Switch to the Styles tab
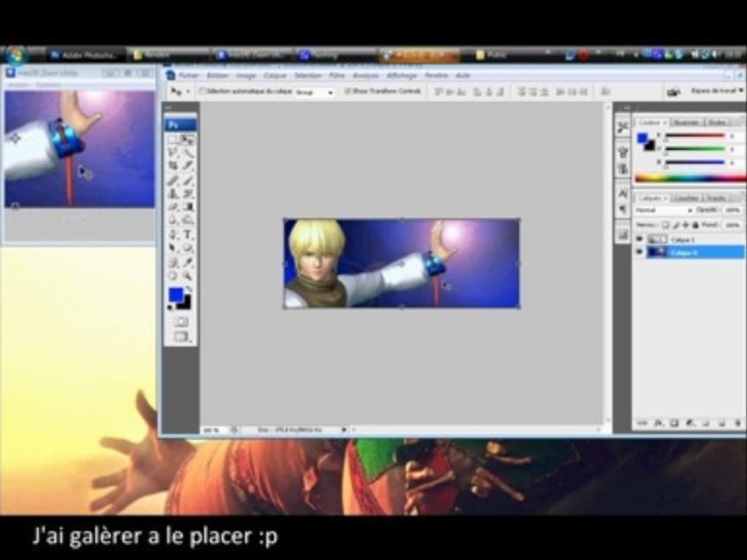This screenshot has width=747, height=560. pyautogui.click(x=717, y=122)
